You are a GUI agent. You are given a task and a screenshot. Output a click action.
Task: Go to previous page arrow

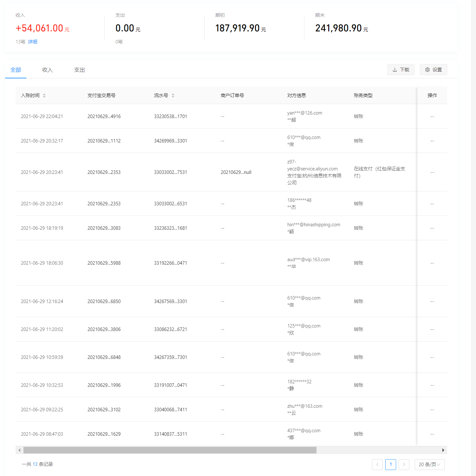[377, 465]
